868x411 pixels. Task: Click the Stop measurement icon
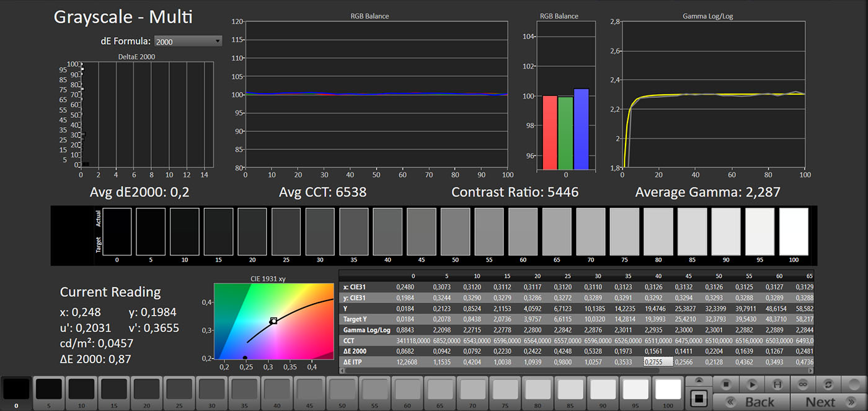point(726,385)
